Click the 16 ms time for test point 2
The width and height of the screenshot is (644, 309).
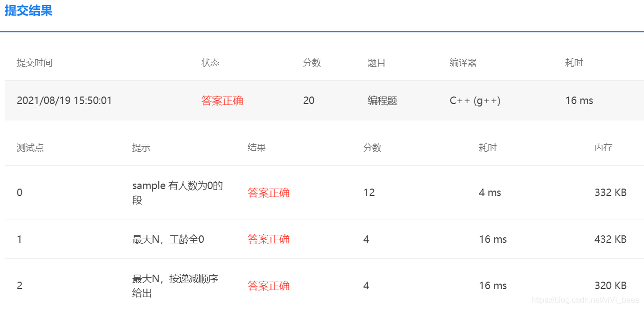pyautogui.click(x=493, y=286)
